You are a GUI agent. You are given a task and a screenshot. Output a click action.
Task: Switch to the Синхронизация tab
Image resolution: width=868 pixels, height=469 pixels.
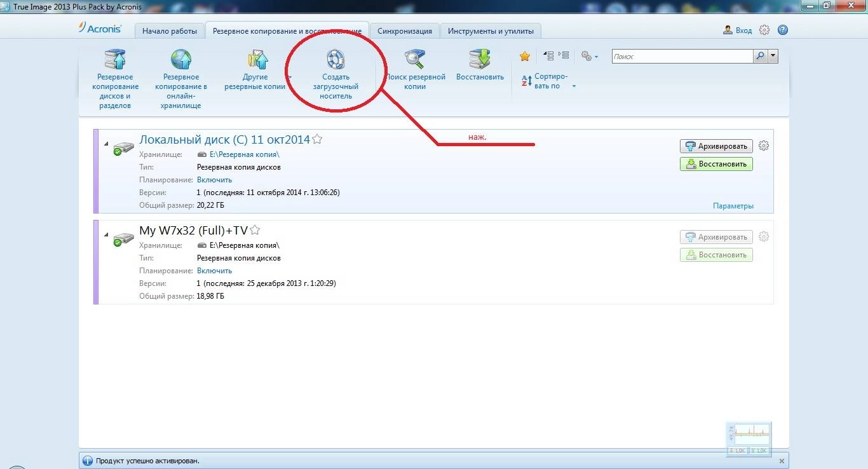pyautogui.click(x=405, y=31)
